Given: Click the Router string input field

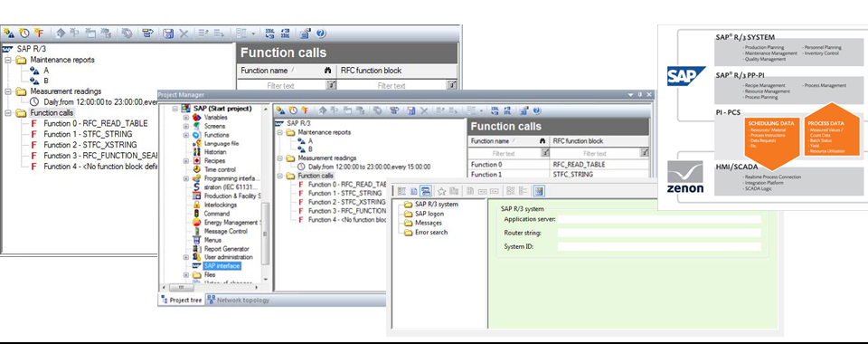Looking at the screenshot, I should pos(659,233).
